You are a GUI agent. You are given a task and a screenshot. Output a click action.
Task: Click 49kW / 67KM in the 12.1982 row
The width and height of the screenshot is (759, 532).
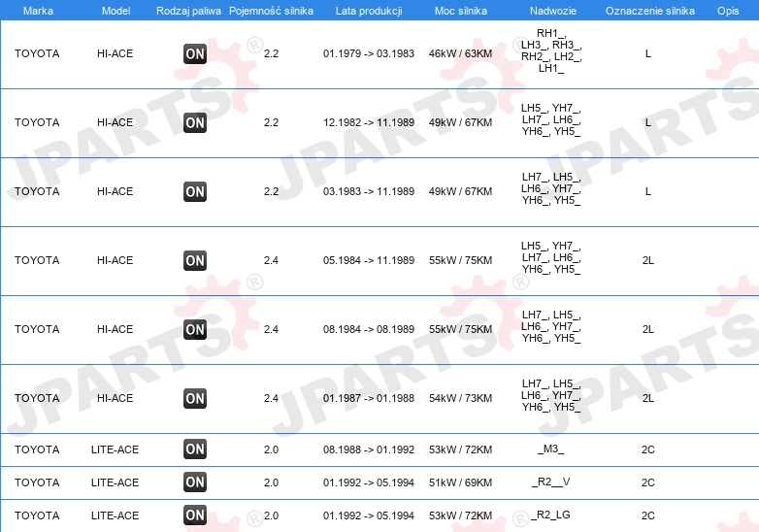[460, 122]
